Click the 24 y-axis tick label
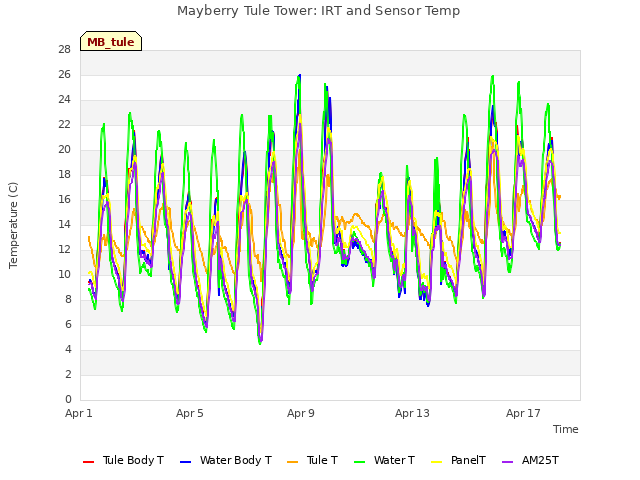The image size is (640, 480). (64, 99)
